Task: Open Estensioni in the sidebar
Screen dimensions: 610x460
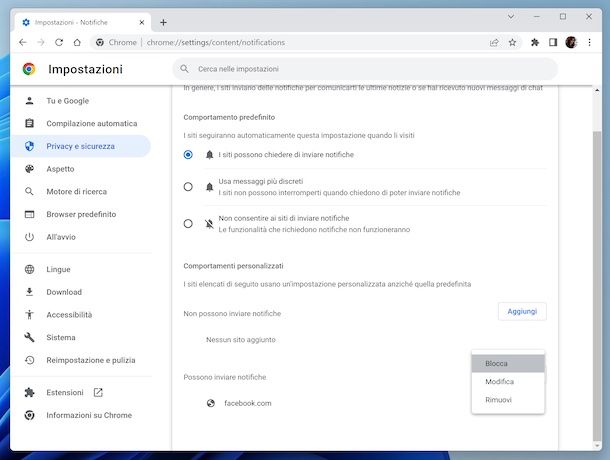Action: tap(65, 392)
